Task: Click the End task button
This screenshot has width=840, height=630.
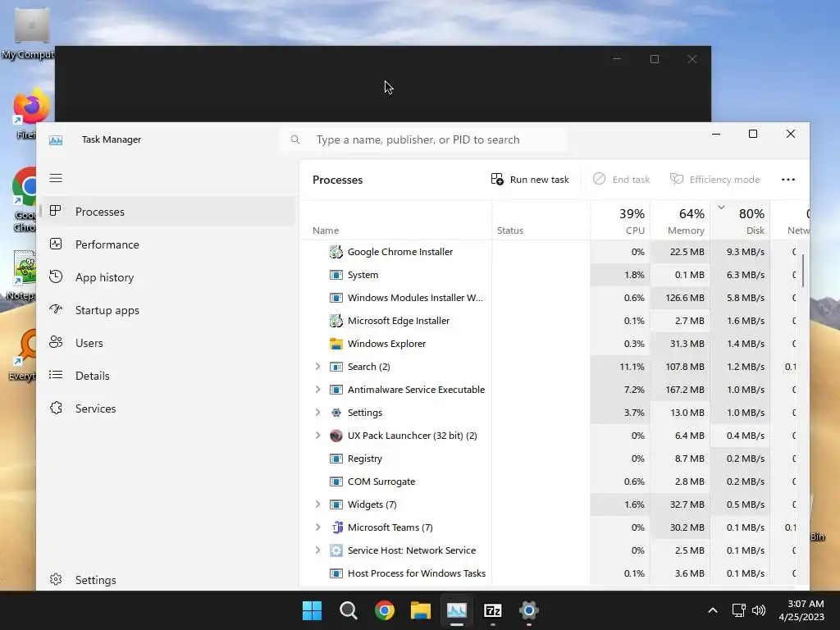Action: tap(622, 180)
